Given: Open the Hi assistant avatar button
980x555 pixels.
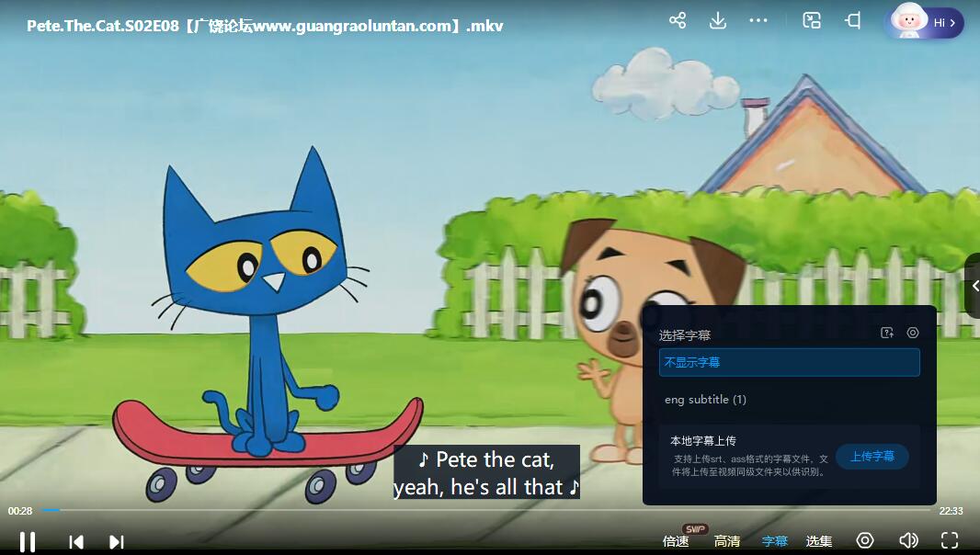Looking at the screenshot, I should pyautogui.click(x=927, y=22).
